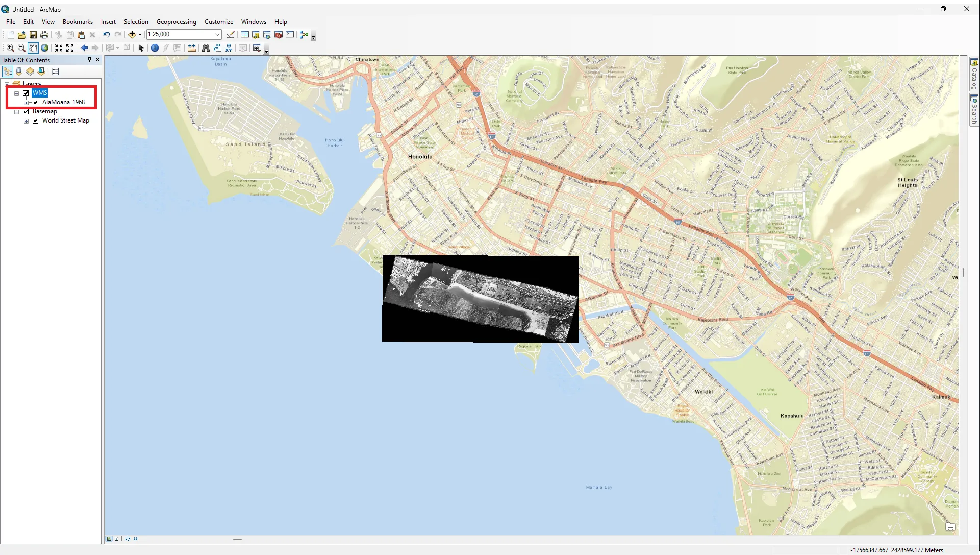Refresh the map display
This screenshot has width=980, height=555.
tap(128, 539)
